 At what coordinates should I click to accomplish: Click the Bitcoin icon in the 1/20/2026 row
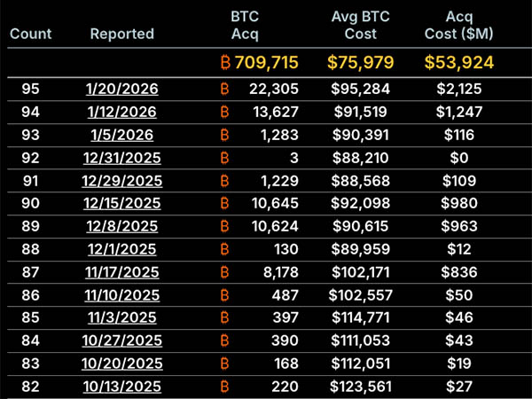tap(223, 89)
